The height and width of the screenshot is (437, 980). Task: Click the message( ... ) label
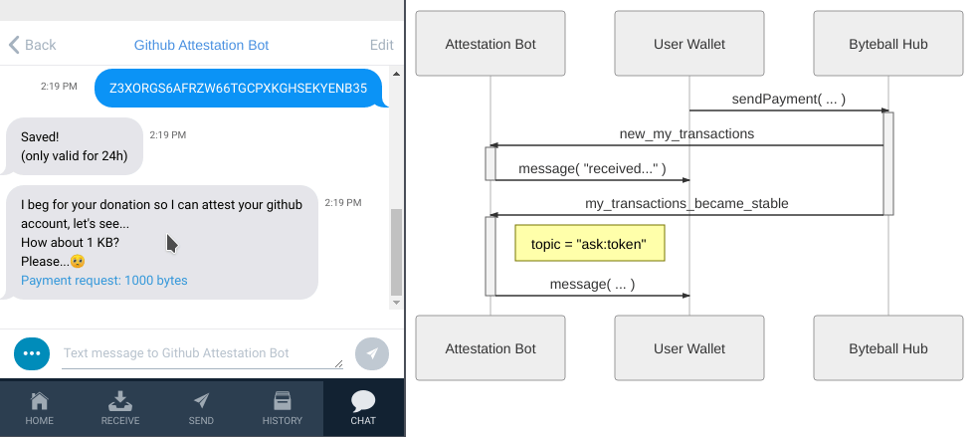click(x=593, y=284)
